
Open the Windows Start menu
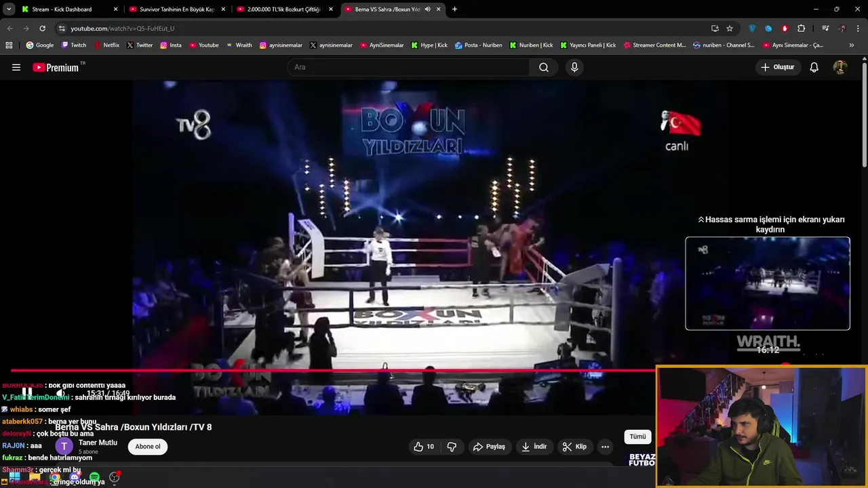point(14,477)
